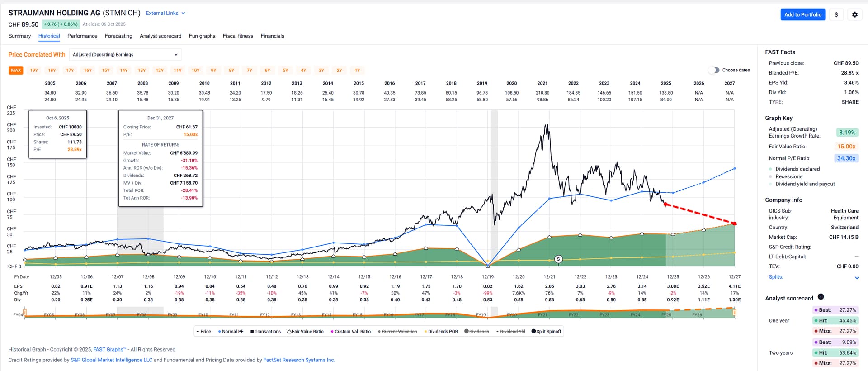This screenshot has width=868, height=371.
Task: Enable the Choose dates switch
Action: [x=714, y=70]
